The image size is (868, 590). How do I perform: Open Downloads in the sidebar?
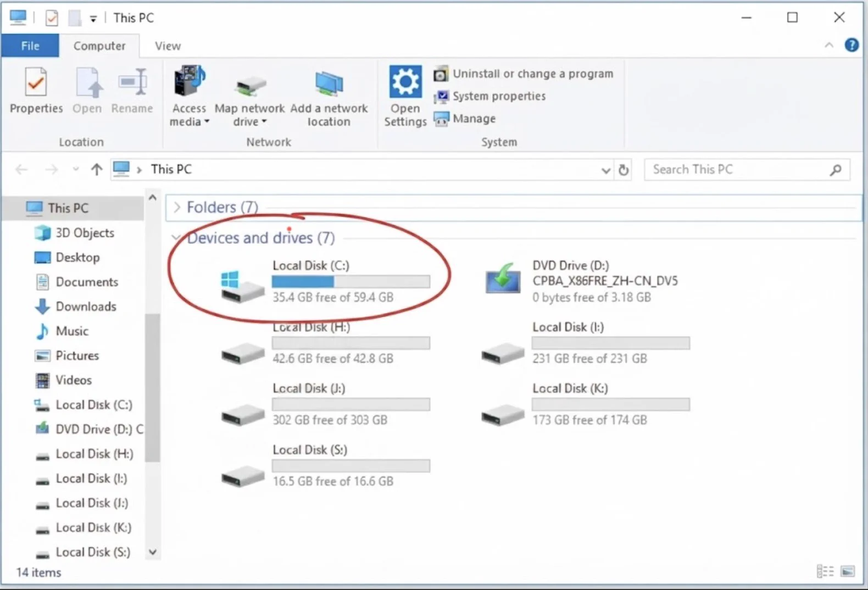75,307
